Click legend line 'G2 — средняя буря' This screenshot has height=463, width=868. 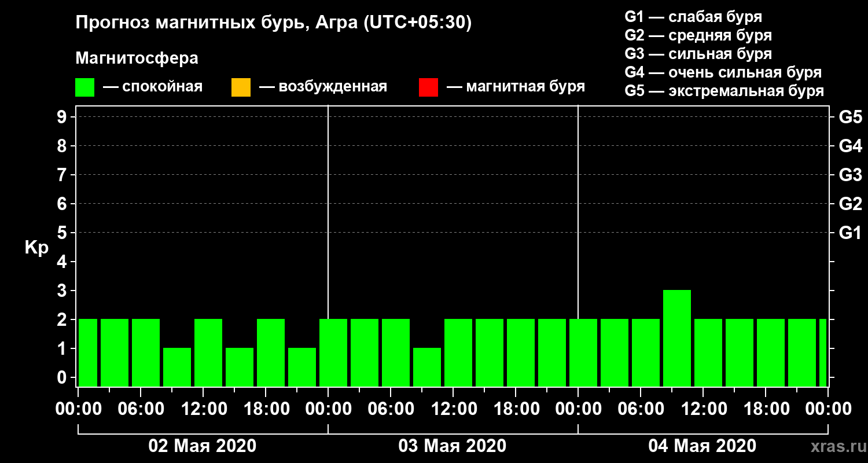[698, 35]
